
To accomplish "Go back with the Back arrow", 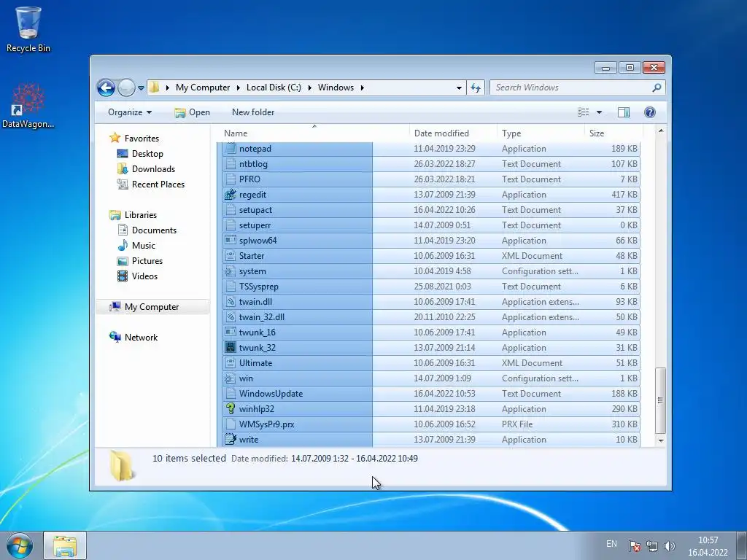I will tap(106, 87).
